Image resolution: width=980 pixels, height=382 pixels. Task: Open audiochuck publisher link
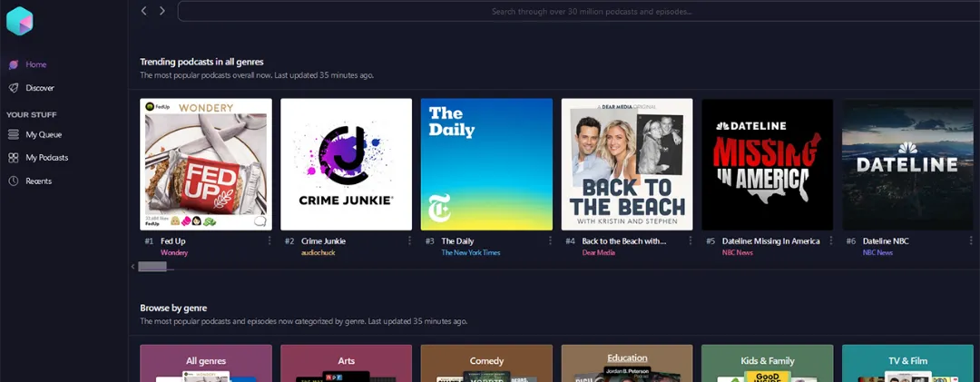coord(318,252)
